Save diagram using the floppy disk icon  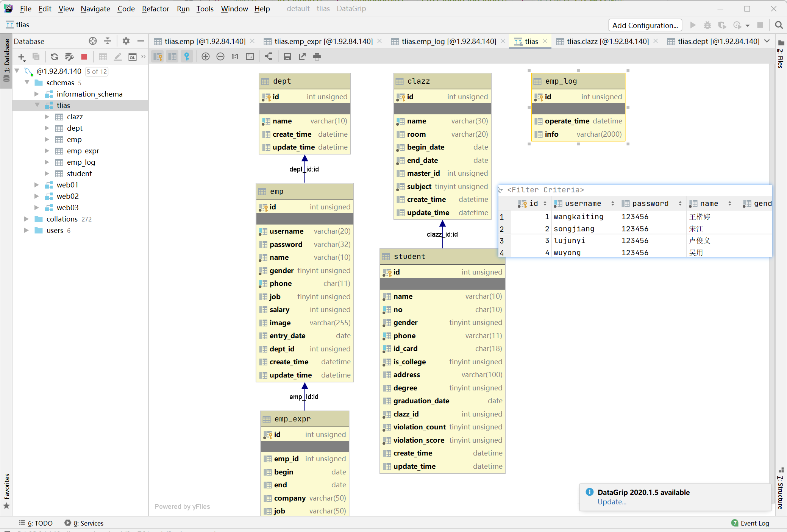tap(287, 57)
